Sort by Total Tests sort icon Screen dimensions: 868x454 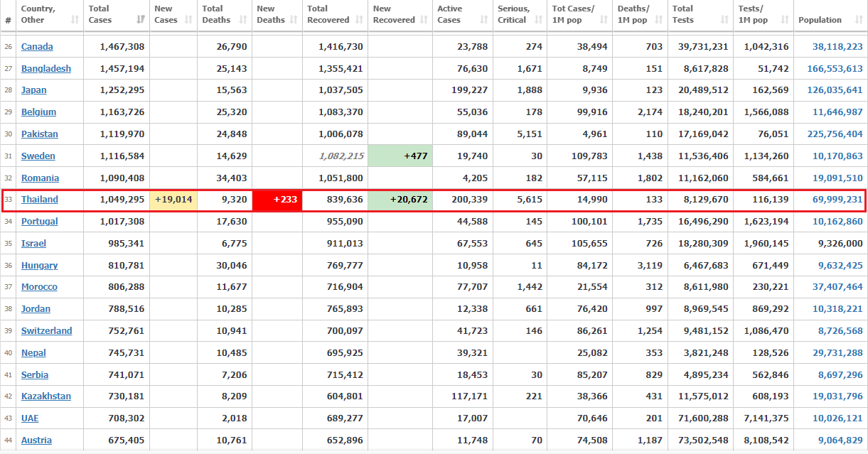click(723, 20)
